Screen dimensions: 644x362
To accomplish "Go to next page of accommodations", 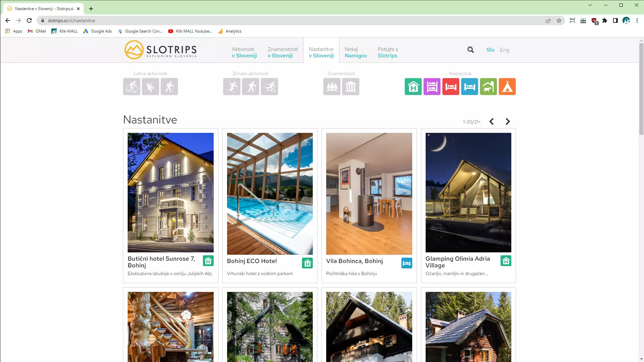I will point(508,121).
